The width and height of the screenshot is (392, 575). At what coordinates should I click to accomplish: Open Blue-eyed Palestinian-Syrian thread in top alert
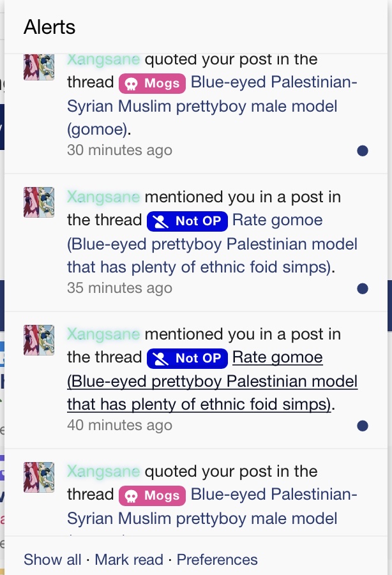(212, 105)
